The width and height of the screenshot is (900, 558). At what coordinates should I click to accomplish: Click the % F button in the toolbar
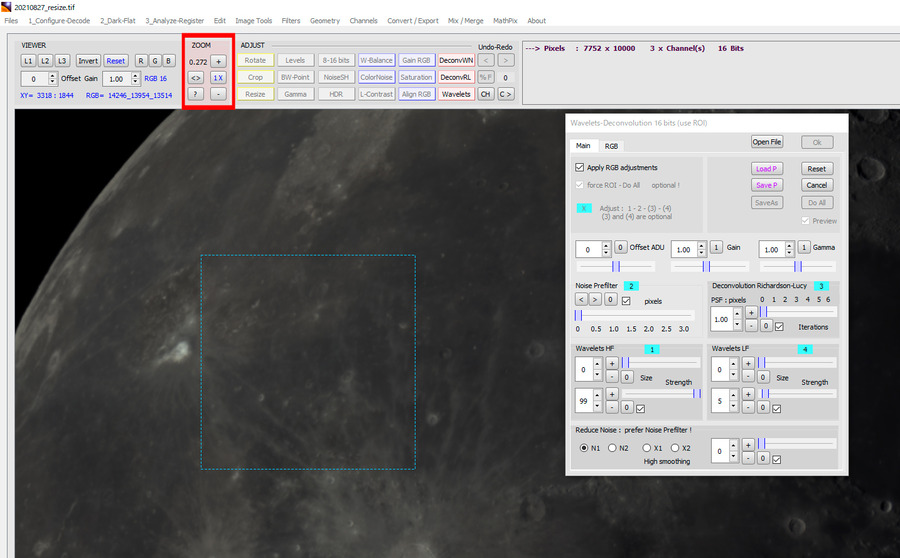pos(486,77)
